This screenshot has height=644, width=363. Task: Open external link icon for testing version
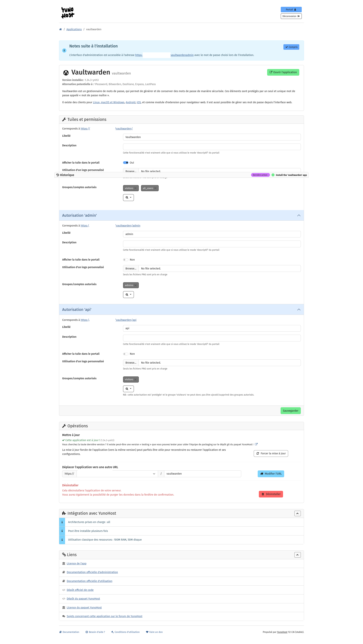tap(256, 444)
